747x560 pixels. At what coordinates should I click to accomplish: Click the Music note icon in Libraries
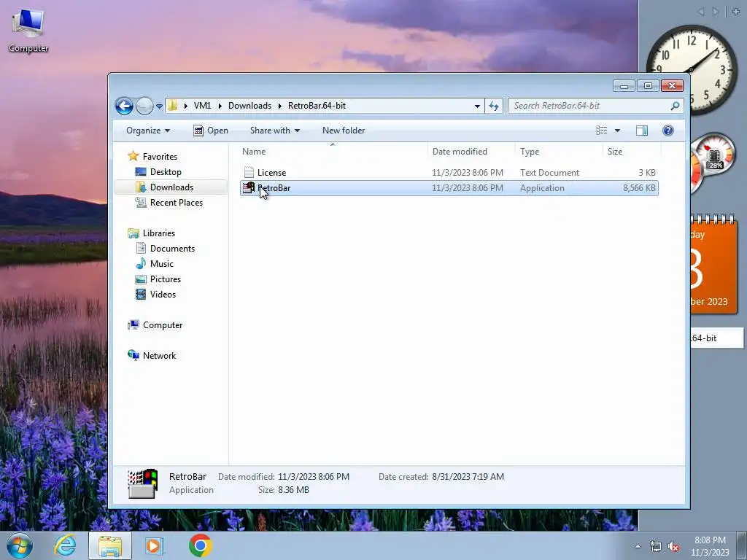[141, 263]
